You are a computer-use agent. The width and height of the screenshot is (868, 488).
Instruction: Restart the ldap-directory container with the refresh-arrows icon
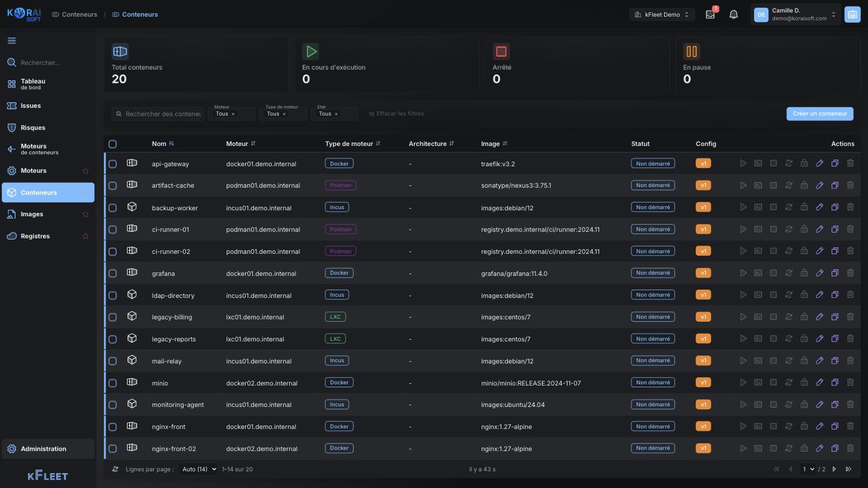pos(788,295)
